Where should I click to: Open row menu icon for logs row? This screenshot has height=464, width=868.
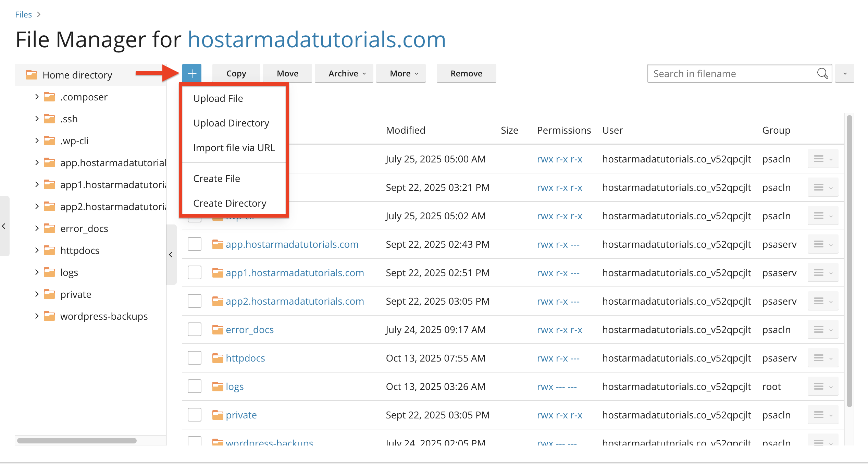pyautogui.click(x=823, y=387)
